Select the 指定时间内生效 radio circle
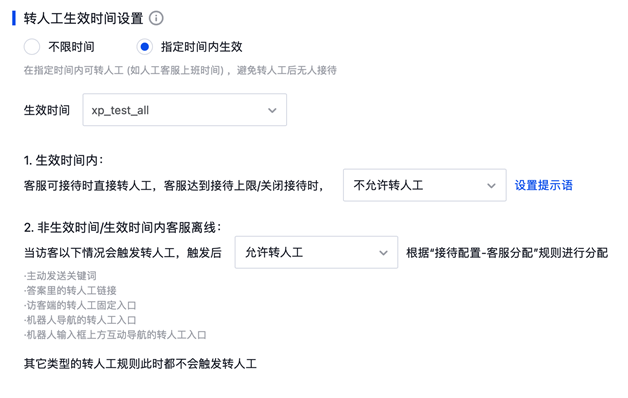The width and height of the screenshot is (628, 398). [x=145, y=47]
